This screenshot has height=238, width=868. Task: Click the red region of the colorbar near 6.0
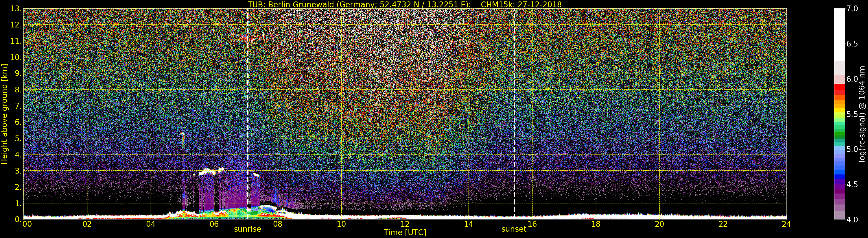pyautogui.click(x=839, y=89)
